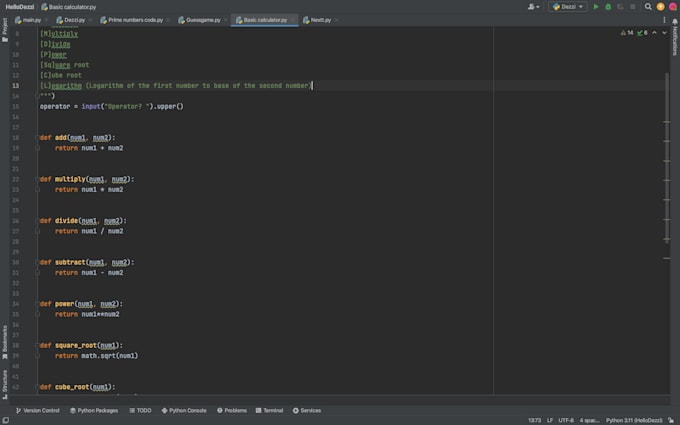
Task: Open the Python Packages tool window
Action: click(x=94, y=410)
